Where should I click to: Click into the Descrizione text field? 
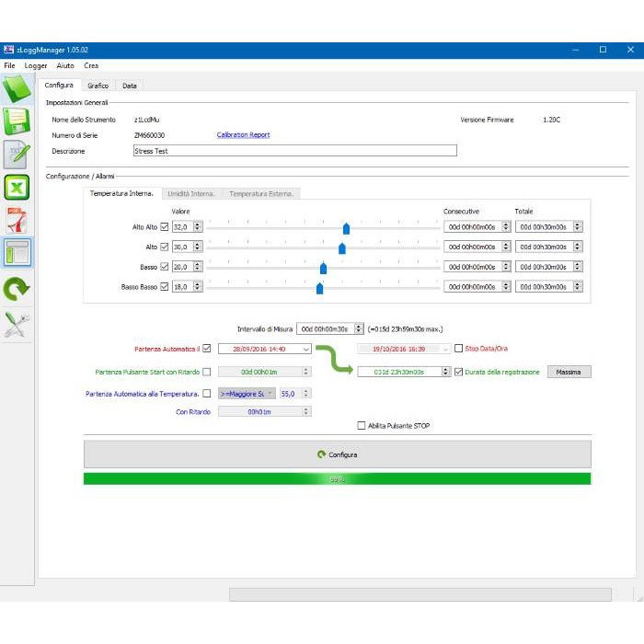[x=295, y=151]
